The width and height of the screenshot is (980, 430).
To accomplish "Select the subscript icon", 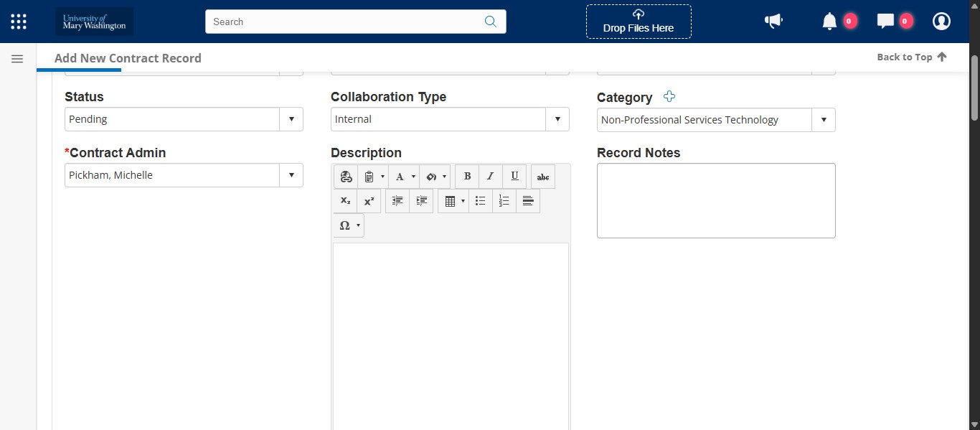I will coord(345,201).
